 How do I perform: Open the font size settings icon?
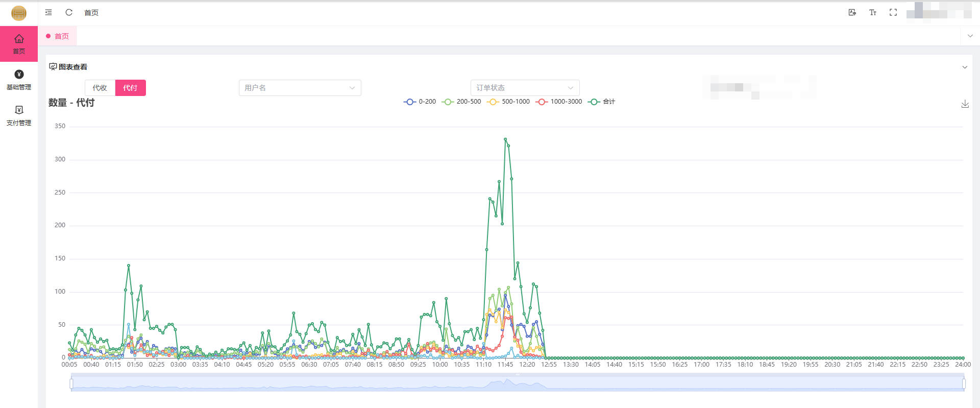coord(872,12)
